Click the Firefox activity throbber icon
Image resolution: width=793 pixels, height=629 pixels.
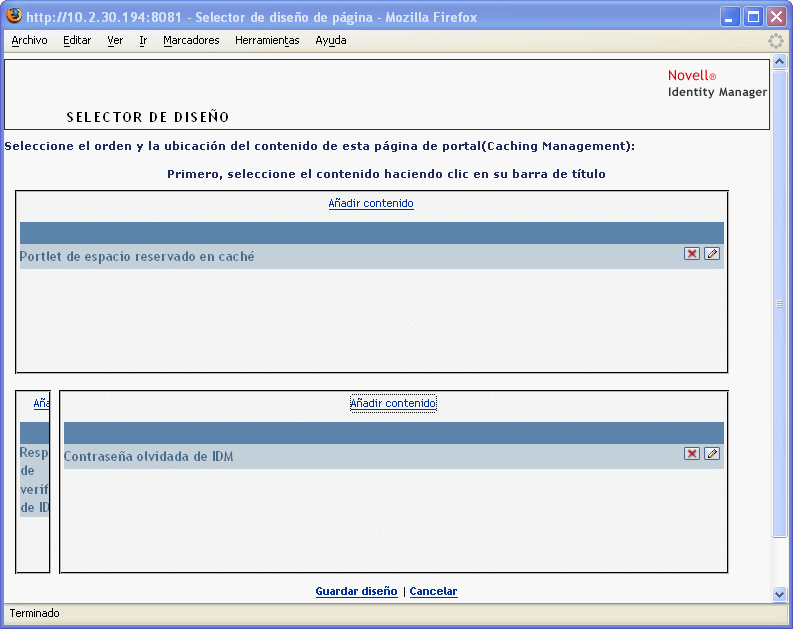[775, 41]
